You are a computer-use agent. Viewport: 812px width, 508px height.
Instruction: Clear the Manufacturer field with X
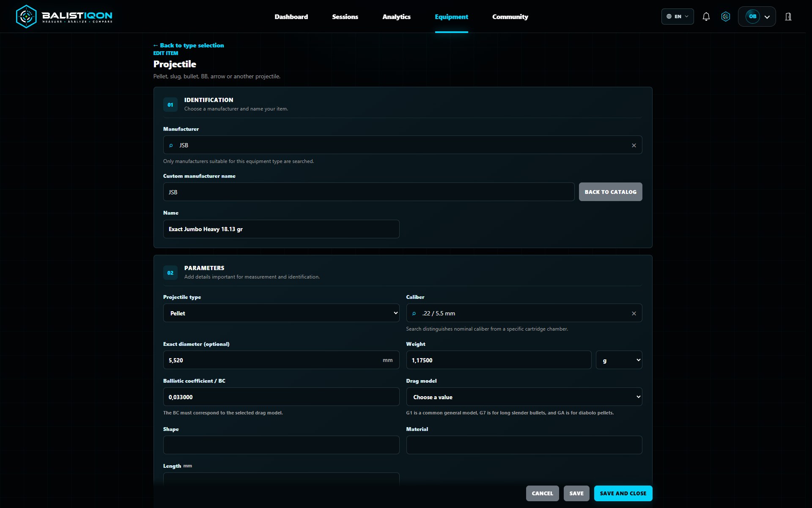coord(634,145)
